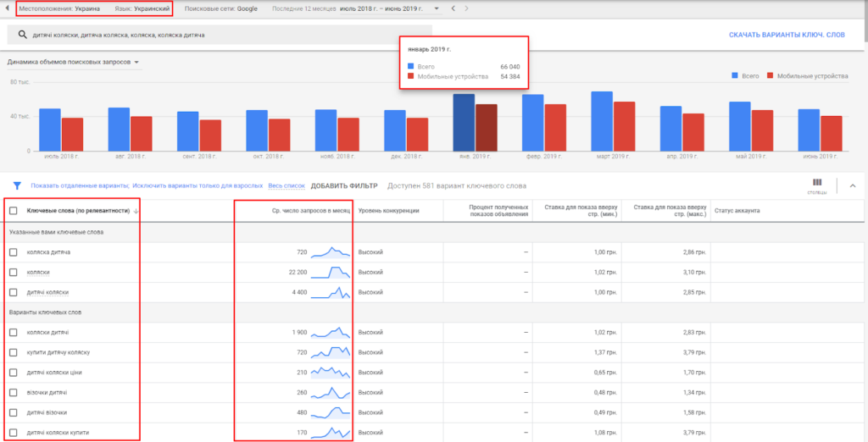868x442 pixels.
Task: Click the Уровень конкуренции column header
Action: (388, 211)
